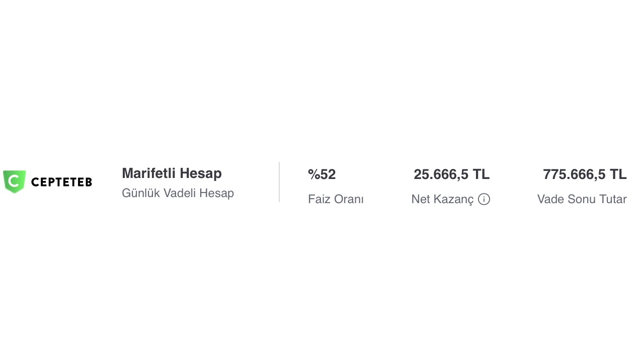The height and width of the screenshot is (362, 644).
Task: Click the TL currency suffix of 775.666,5
Action: click(x=618, y=174)
